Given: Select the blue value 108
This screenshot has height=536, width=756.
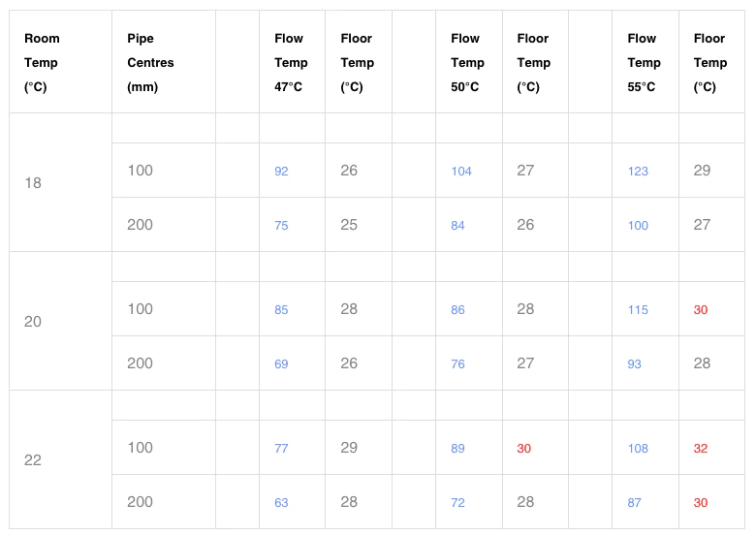Looking at the screenshot, I should coord(638,448).
